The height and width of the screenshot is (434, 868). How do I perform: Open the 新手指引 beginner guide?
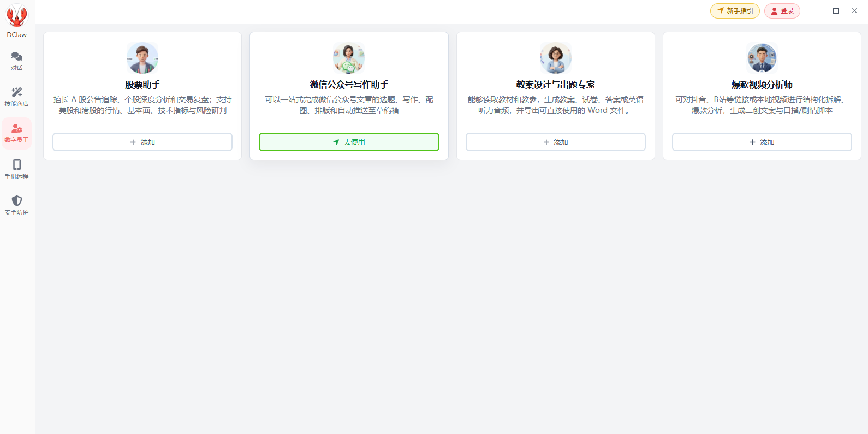[735, 11]
